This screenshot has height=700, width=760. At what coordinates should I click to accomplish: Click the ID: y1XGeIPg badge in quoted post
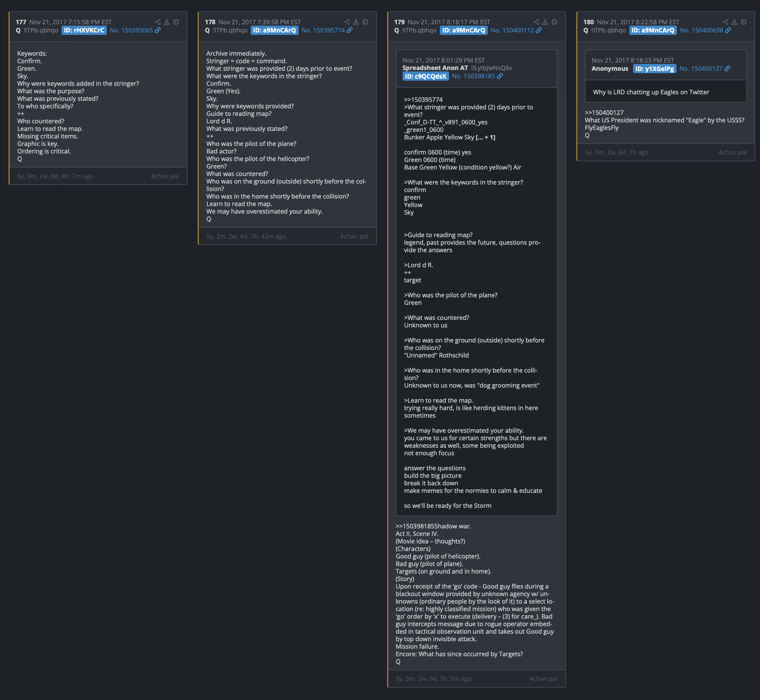coord(655,69)
